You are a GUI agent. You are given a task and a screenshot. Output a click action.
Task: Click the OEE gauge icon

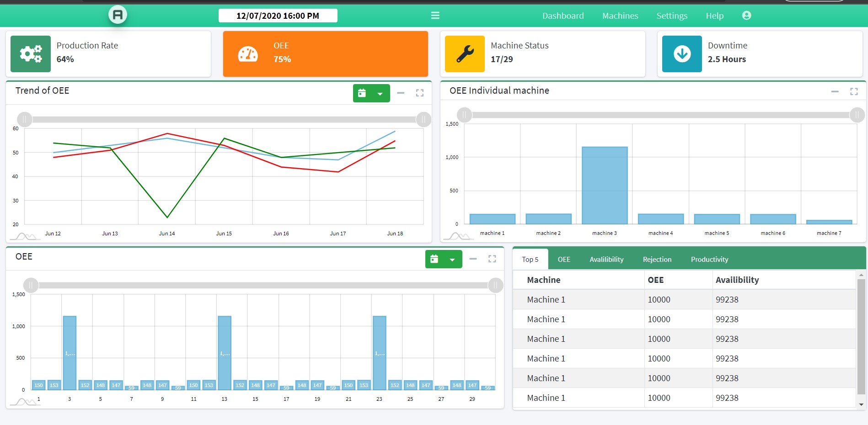(x=248, y=54)
